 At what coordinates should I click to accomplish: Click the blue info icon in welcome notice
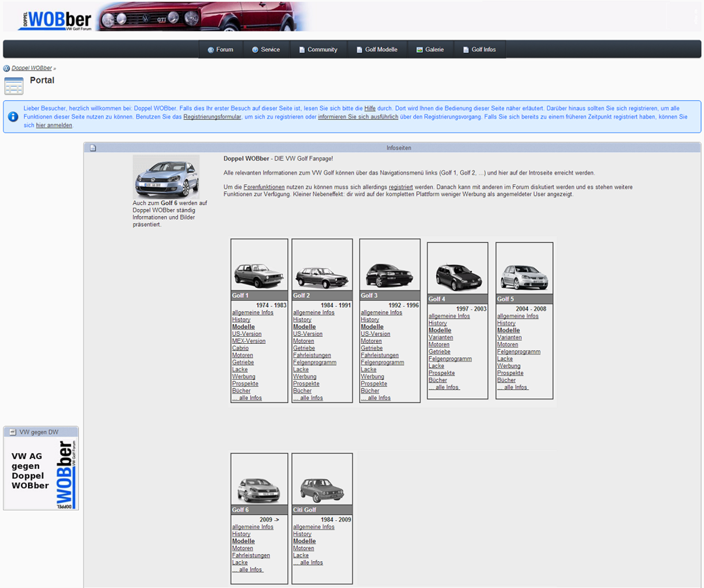coord(13,117)
